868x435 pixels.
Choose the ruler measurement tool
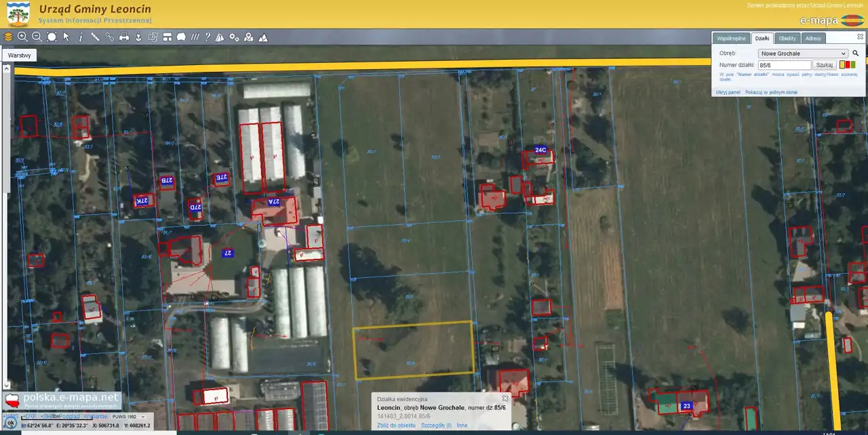(95, 37)
